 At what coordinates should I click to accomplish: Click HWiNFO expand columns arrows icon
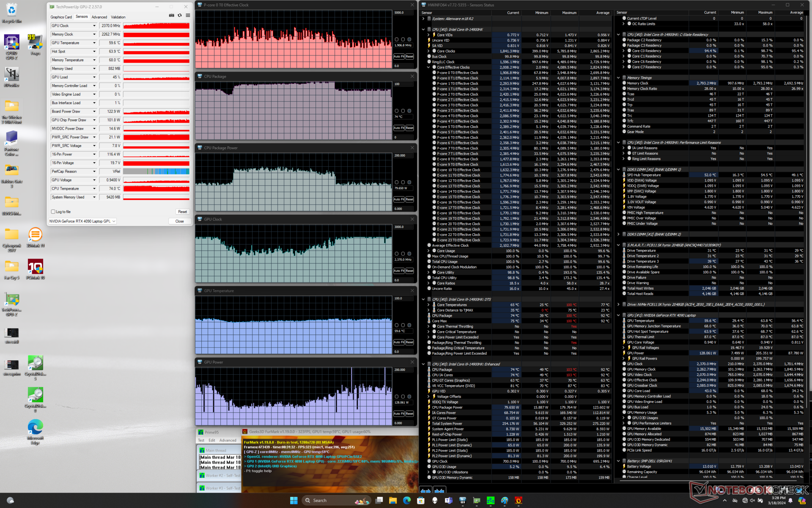coord(425,490)
